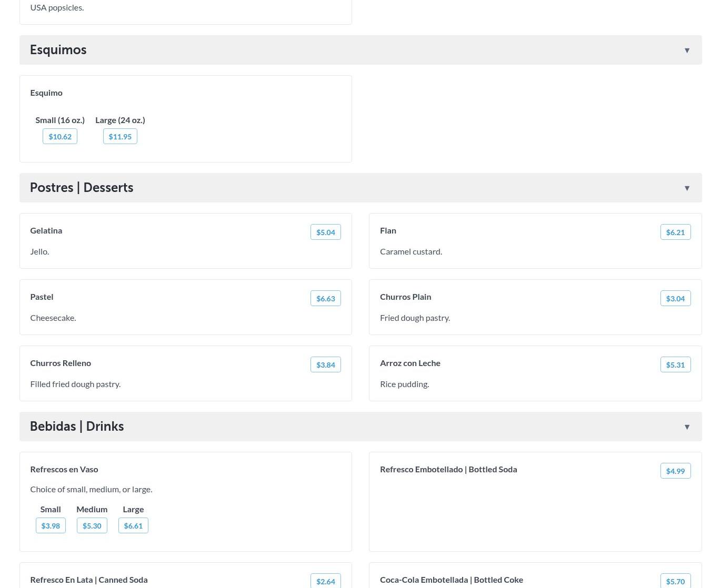Click the Postres | Desserts heading text

coord(82,188)
